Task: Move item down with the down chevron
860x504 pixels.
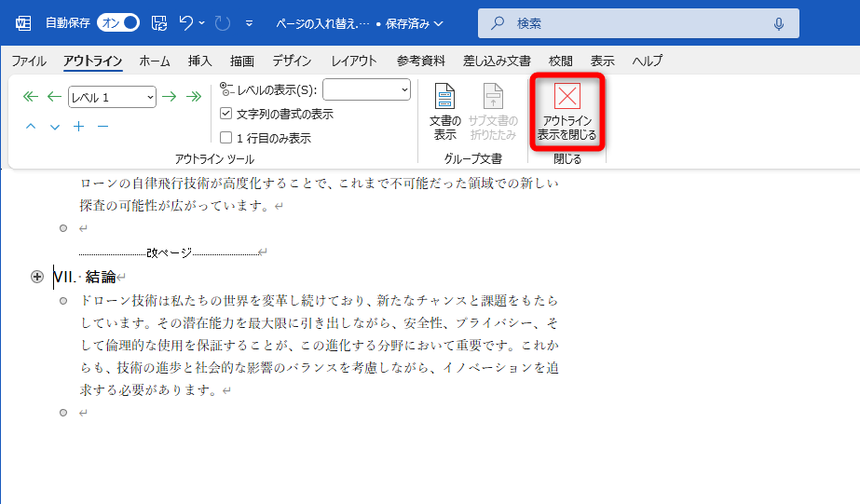Action: click(x=55, y=127)
